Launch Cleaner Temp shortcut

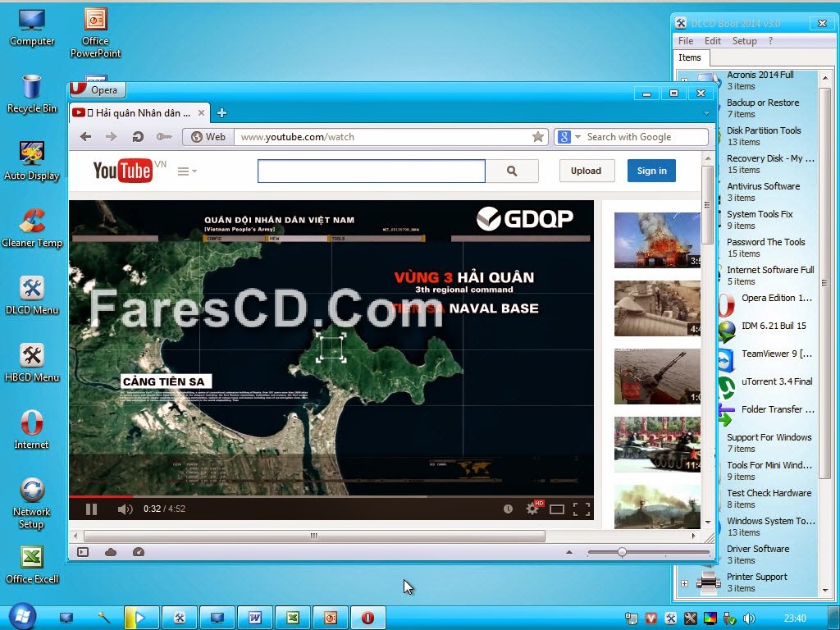pos(32,228)
